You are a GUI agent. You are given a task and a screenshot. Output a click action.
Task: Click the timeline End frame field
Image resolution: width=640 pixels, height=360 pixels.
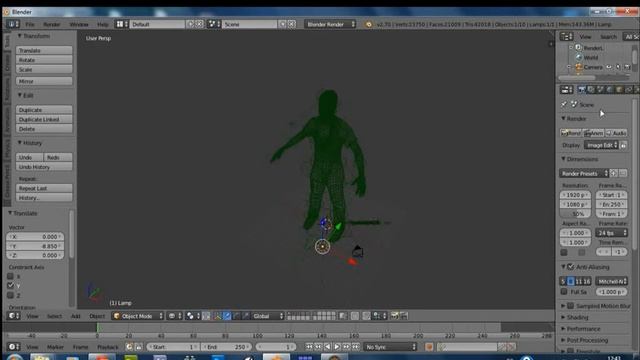click(x=226, y=347)
